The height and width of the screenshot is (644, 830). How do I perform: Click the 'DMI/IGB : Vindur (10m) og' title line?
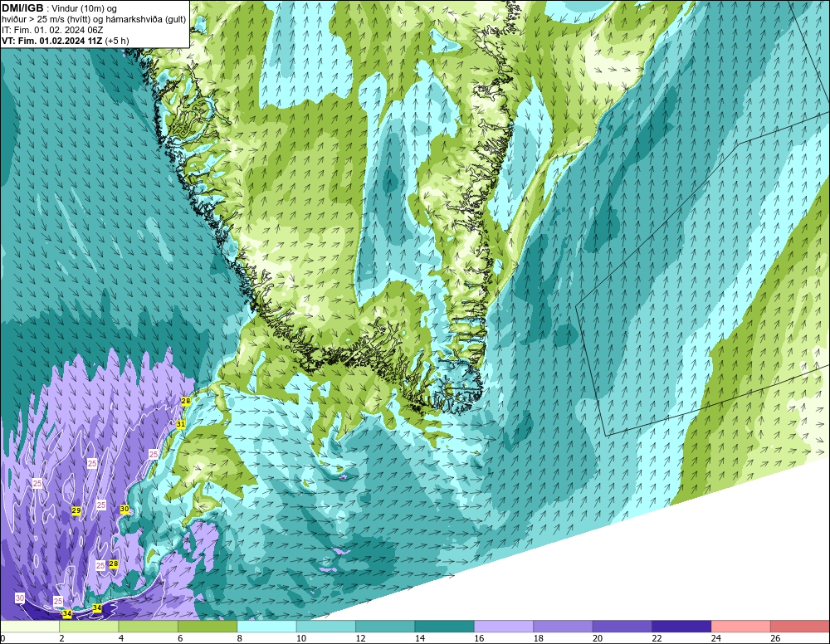coord(60,8)
